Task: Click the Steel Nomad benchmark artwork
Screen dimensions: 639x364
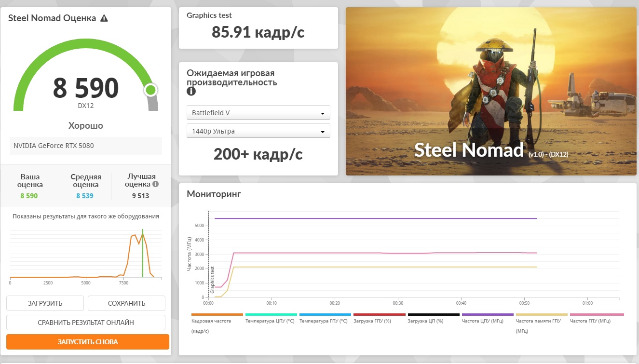Action: [x=491, y=91]
